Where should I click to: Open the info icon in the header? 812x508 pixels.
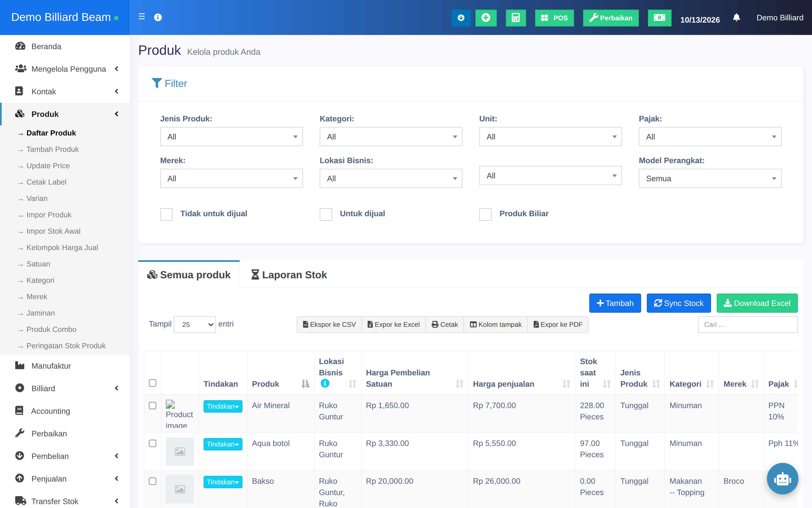[158, 17]
